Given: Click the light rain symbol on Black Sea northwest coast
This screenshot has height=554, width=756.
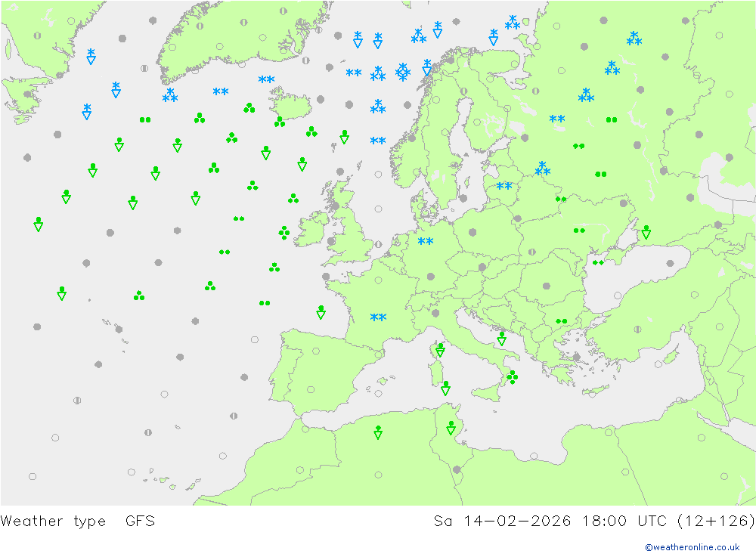Looking at the screenshot, I should pos(598,263).
